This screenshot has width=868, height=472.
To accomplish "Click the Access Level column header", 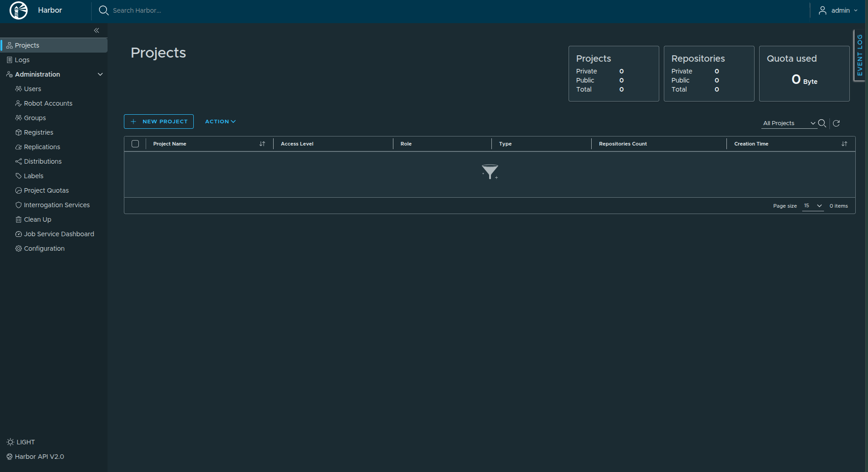I will 297,144.
